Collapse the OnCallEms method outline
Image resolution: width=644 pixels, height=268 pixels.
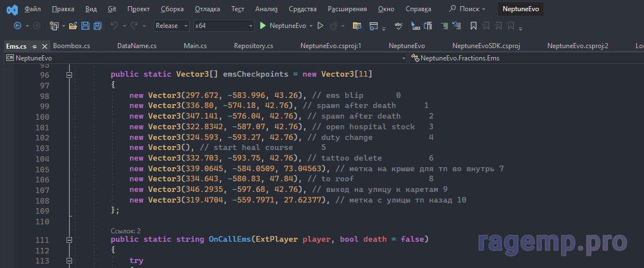coord(70,239)
